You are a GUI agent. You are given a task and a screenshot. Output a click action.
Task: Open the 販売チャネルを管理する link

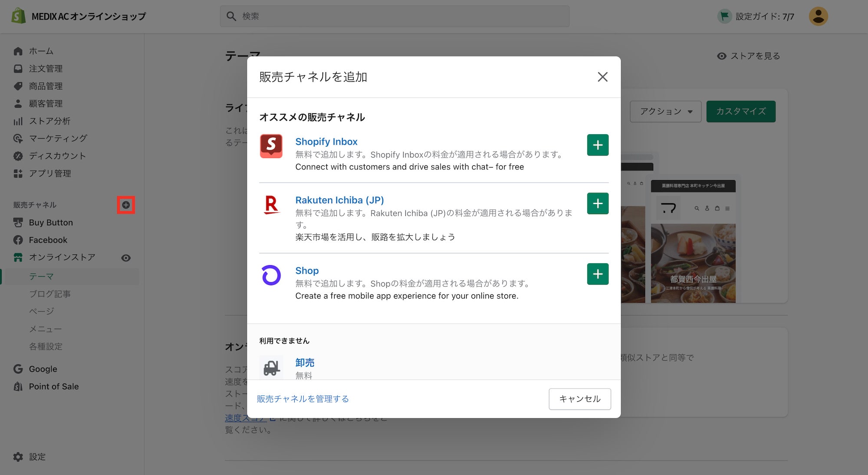coord(303,399)
